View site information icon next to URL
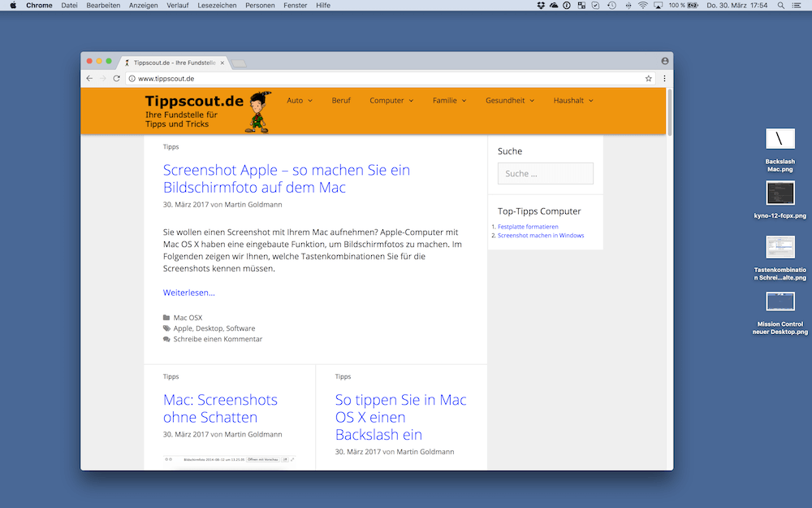 (132, 78)
